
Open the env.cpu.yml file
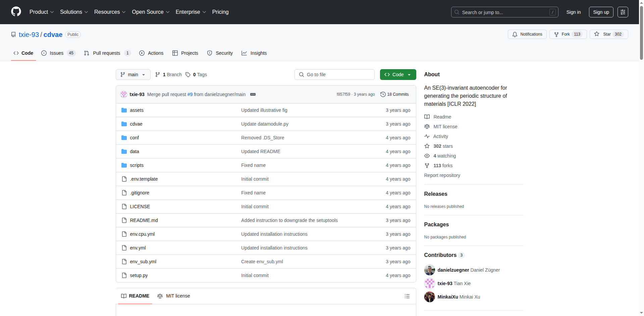pos(142,234)
